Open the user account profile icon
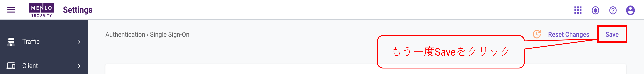Viewport: 644px width, 74px height. (630, 10)
